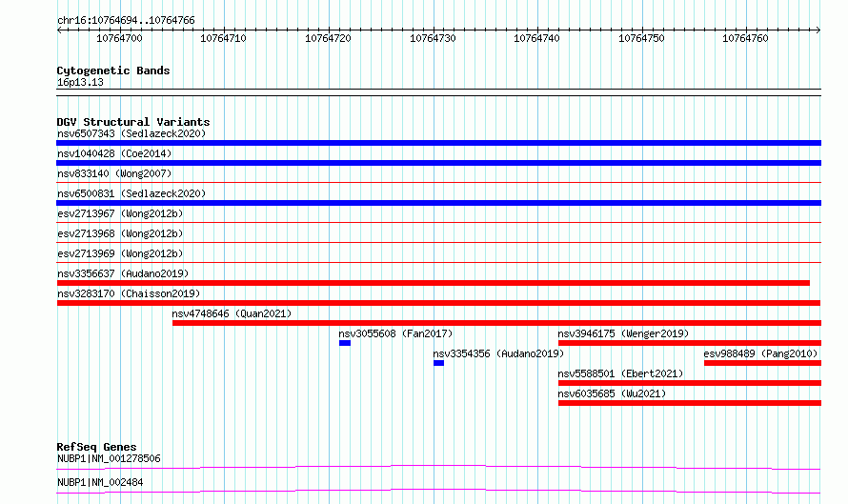Click the 16p13.13 band label
The image size is (848, 504).
click(x=80, y=82)
